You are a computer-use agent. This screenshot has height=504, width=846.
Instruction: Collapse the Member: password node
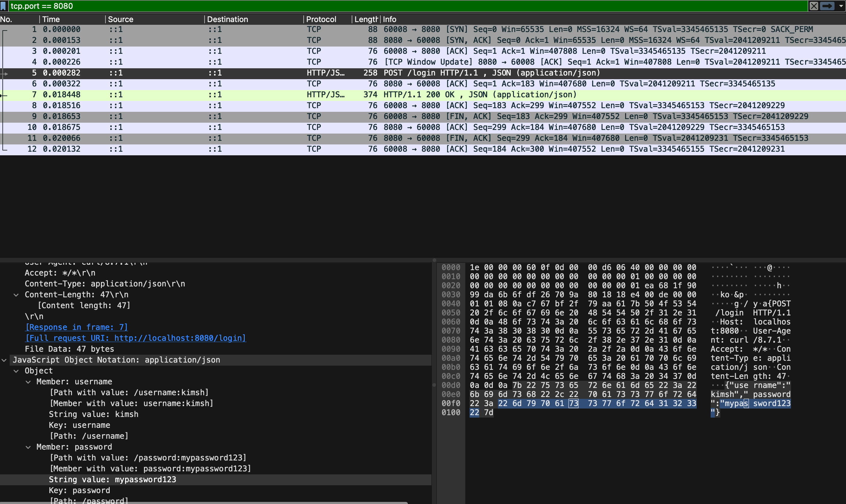[x=28, y=447]
